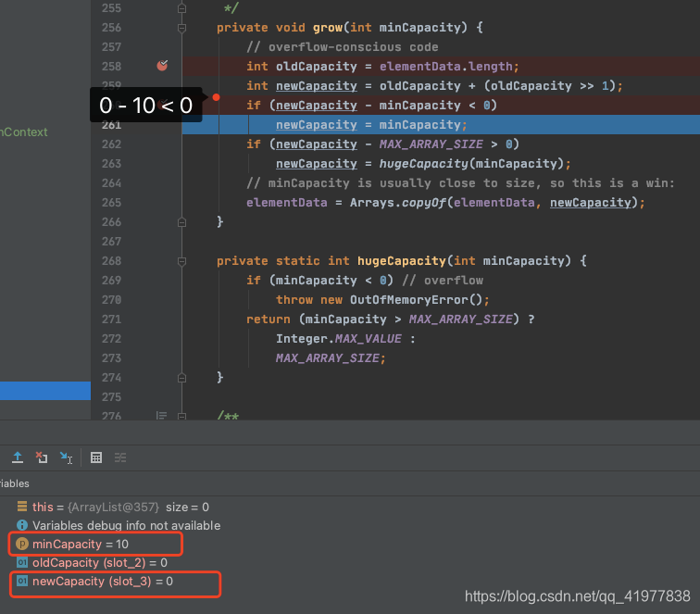This screenshot has height=614, width=700.
Task: Click line number 265 in the gutter
Action: pos(111,203)
